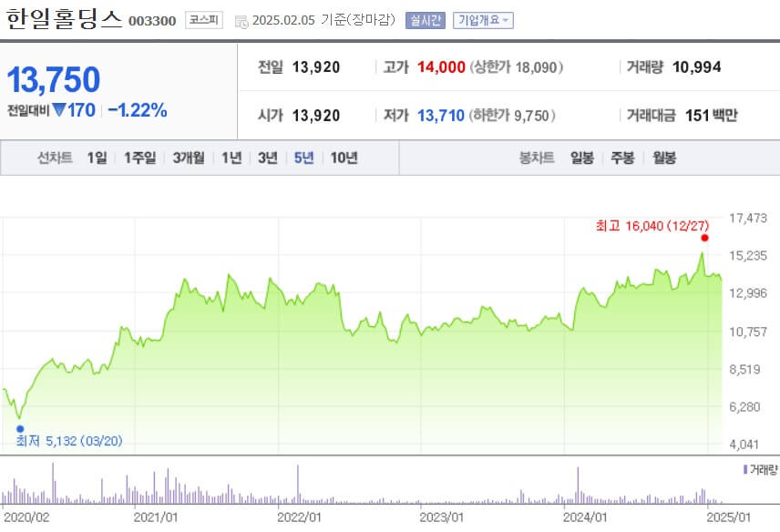Click the blue 최저 low-point marker dot
The height and width of the screenshot is (532, 780).
click(20, 428)
